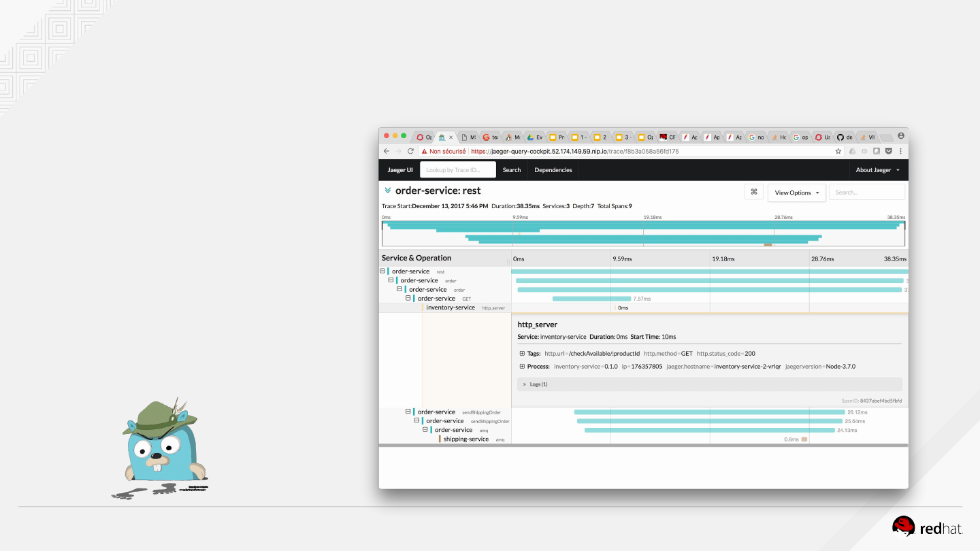
Task: Collapse the trace header chevron beside order-service: rest
Action: click(x=387, y=190)
